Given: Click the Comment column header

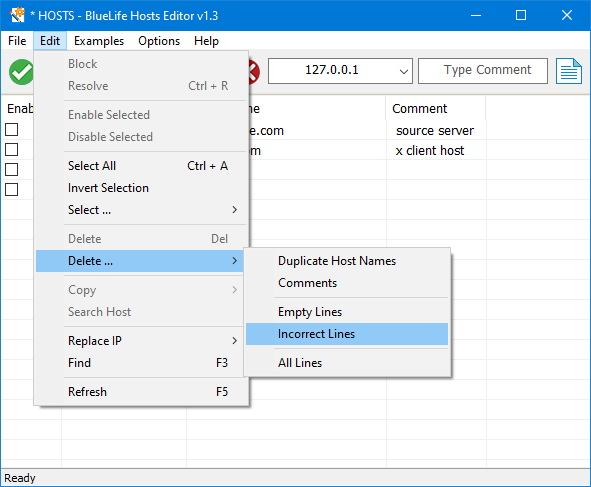Looking at the screenshot, I should point(436,109).
